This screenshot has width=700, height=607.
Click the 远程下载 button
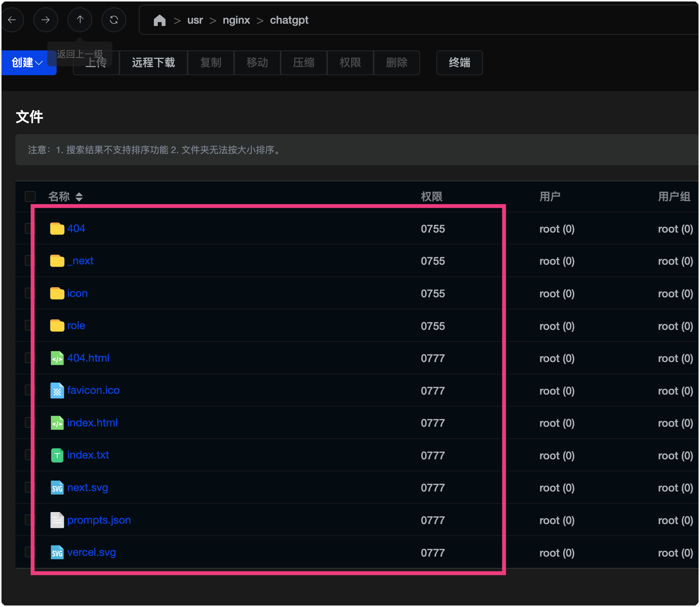(153, 62)
